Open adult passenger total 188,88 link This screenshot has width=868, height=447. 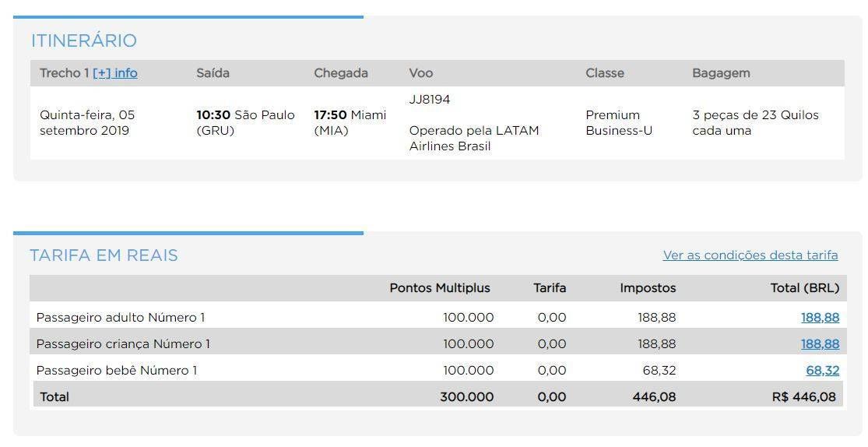pos(820,318)
